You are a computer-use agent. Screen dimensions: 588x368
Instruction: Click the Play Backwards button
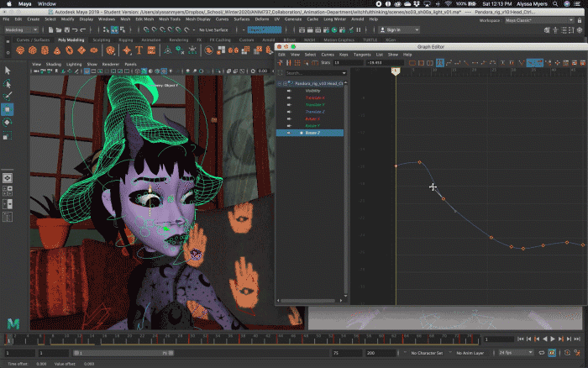544,339
